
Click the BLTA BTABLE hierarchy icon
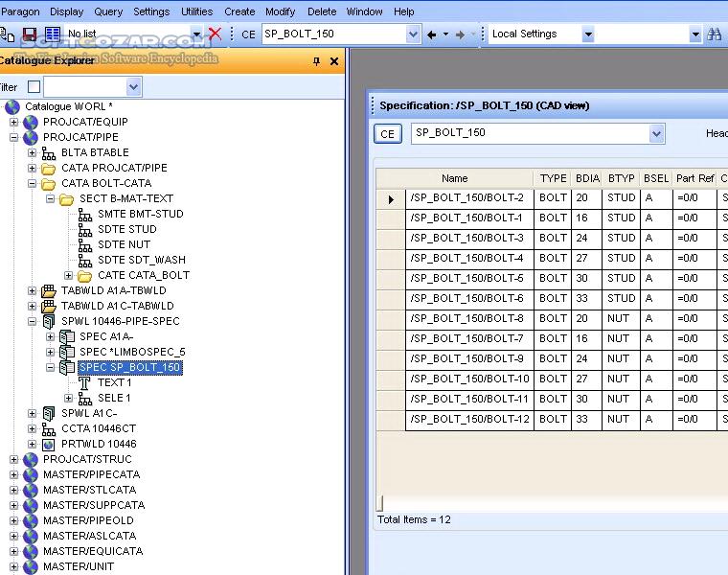(48, 152)
